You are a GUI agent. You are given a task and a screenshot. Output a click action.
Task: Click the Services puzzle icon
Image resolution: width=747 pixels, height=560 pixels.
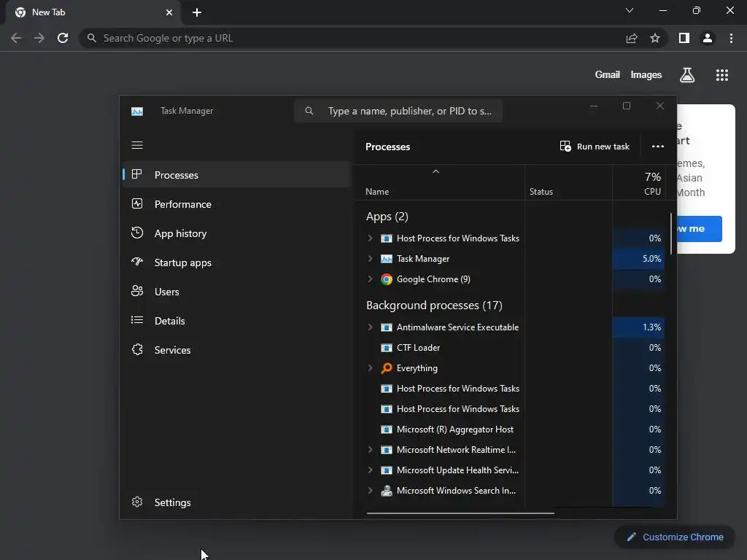click(x=137, y=349)
